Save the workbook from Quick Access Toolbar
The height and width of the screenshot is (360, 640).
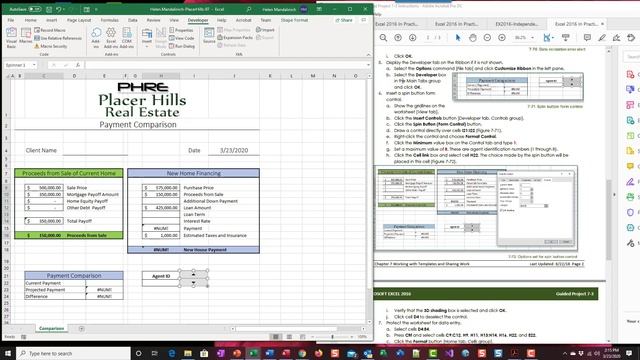coord(49,9)
